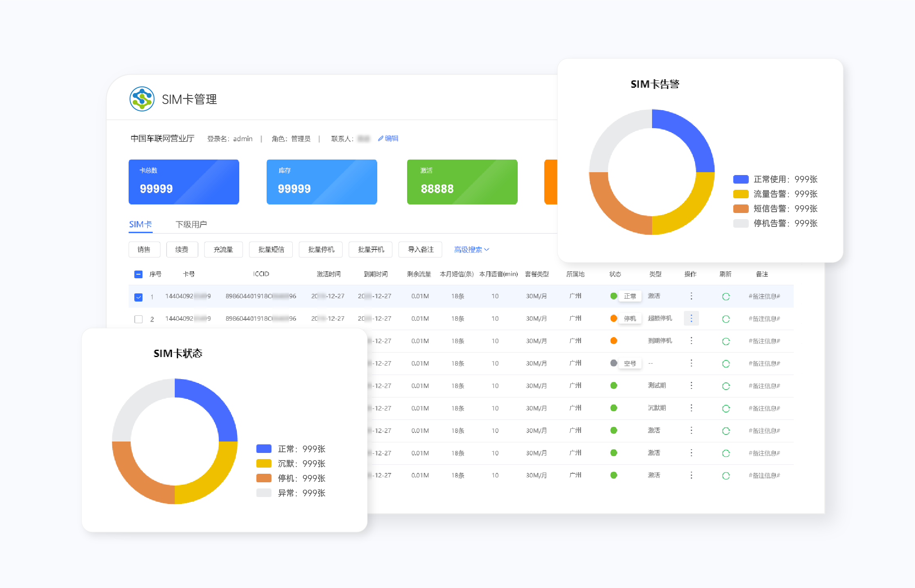Screen dimensions: 915x588
Task: Click orange status dot in 到期停机 row
Action: tap(614, 341)
